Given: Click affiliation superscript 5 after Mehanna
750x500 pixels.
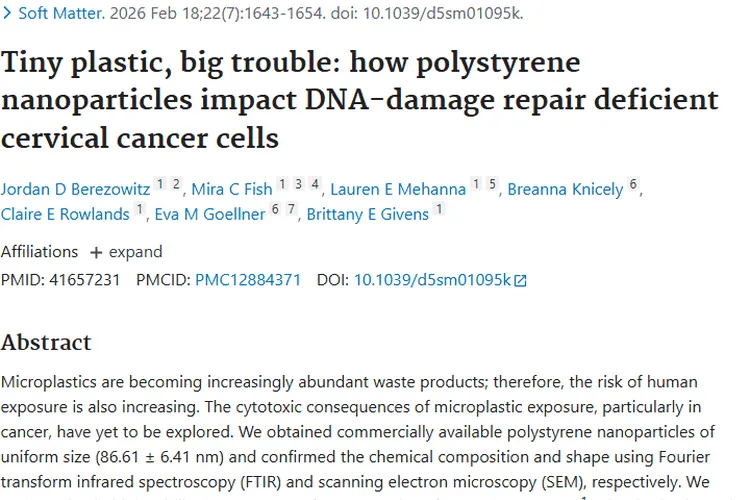Looking at the screenshot, I should coord(493,184).
